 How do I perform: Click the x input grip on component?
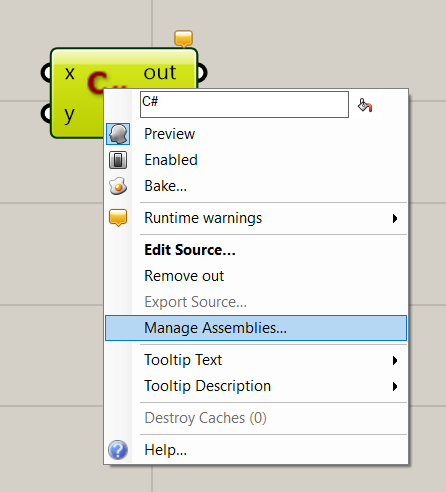(x=46, y=72)
